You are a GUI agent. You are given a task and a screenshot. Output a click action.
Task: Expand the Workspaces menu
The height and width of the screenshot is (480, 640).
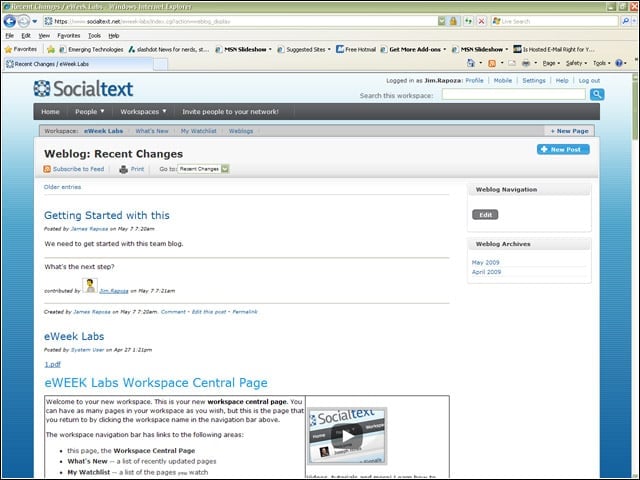pos(143,111)
